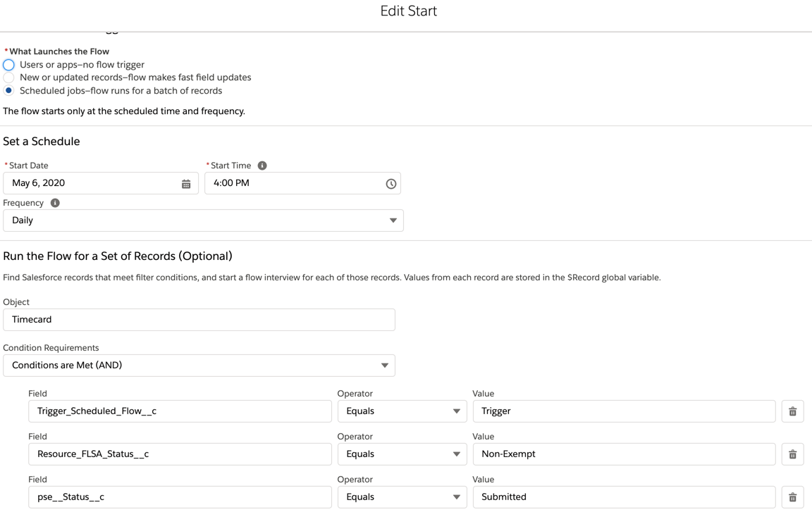Select 'New or updated records' radio option

click(x=8, y=77)
